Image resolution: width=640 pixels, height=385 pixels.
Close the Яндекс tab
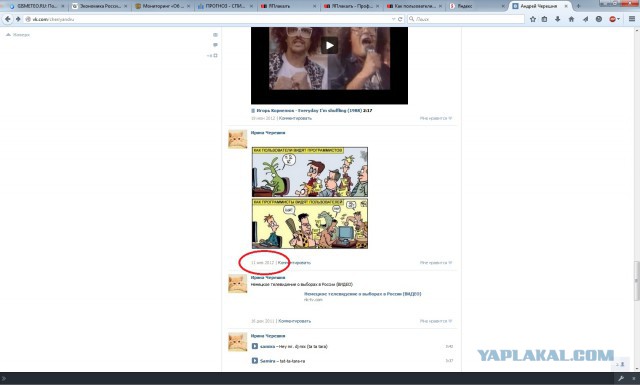pos(503,7)
